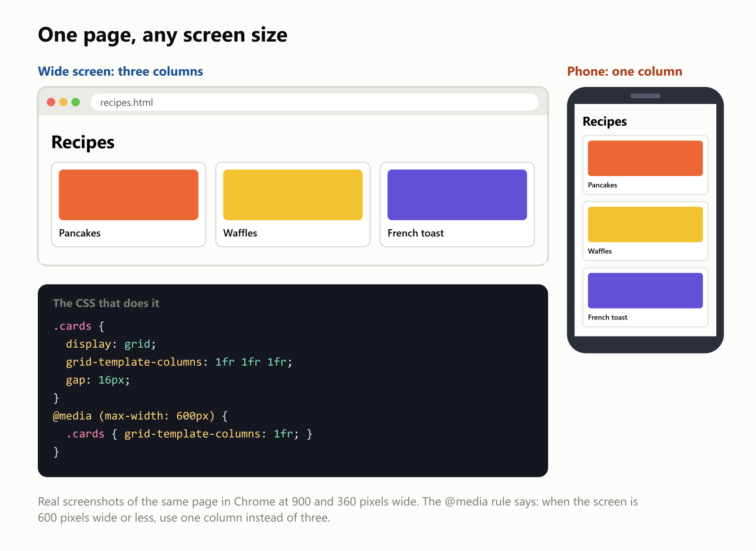Select the orange Pancakes image in the phone view
This screenshot has height=551, width=756.
[x=645, y=158]
